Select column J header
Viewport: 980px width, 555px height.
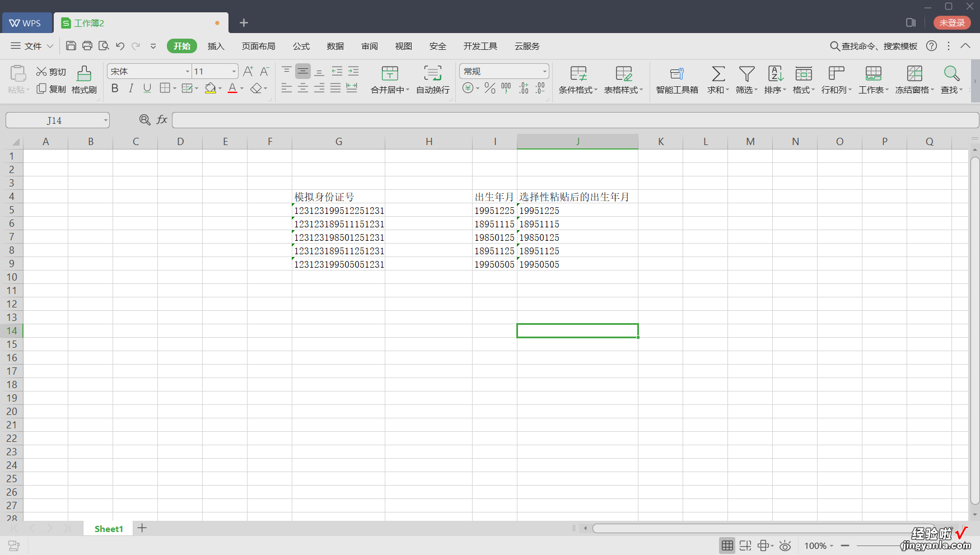[x=577, y=142]
